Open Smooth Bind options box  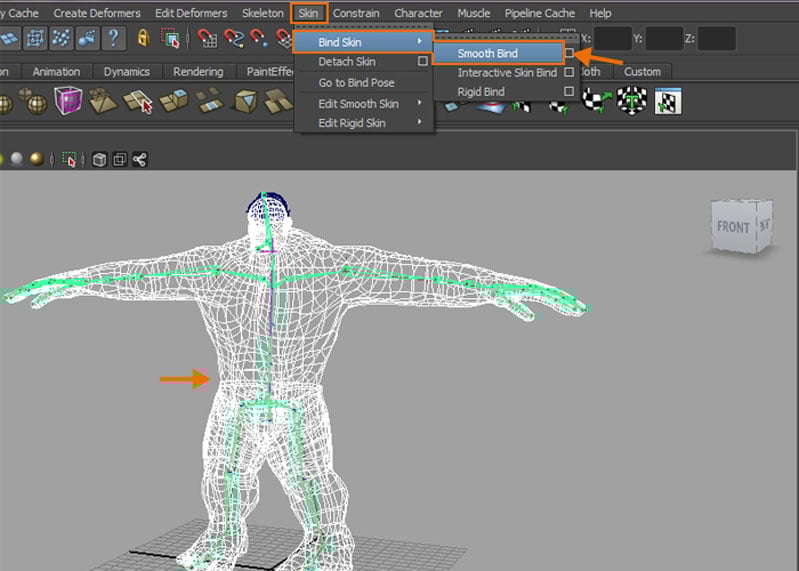click(x=569, y=53)
